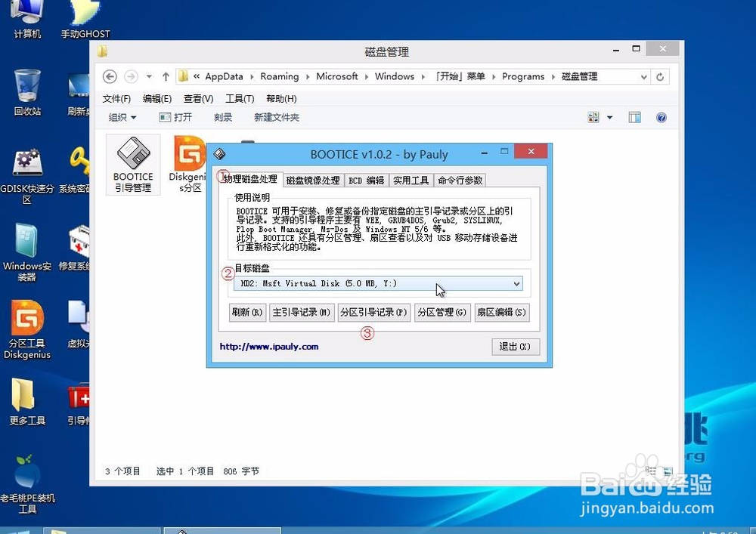Switch to the 命令行参数 tab

coord(460,181)
